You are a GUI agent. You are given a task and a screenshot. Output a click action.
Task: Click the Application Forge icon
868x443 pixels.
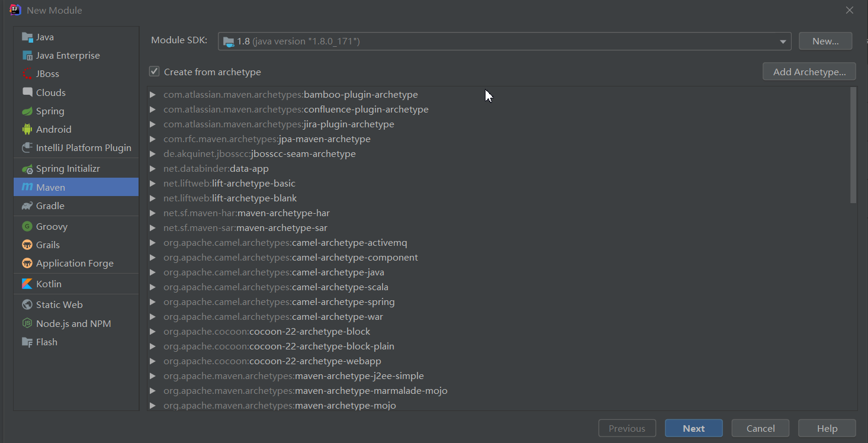(x=27, y=264)
